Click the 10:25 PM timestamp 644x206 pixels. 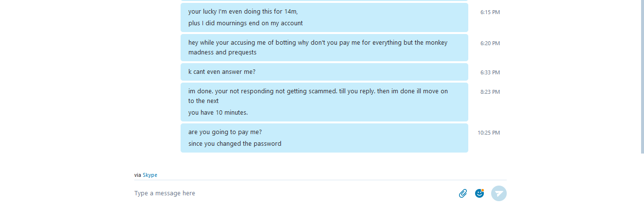tap(489, 133)
